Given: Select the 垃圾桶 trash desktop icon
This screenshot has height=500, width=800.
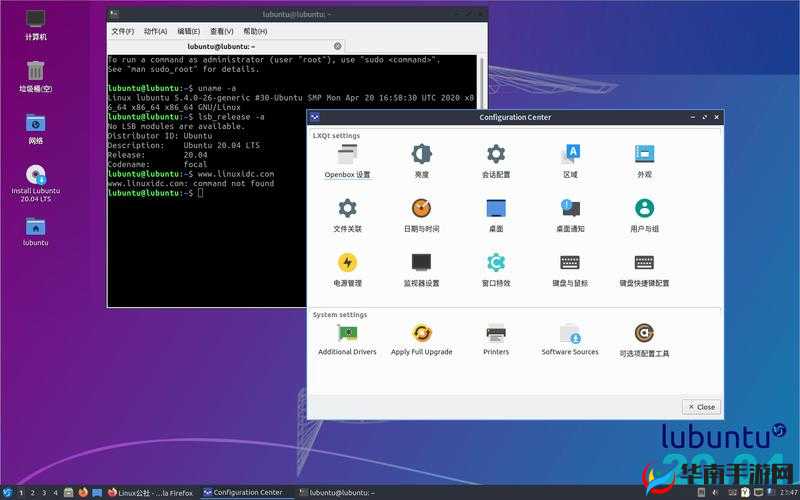Looking at the screenshot, I should click(36, 77).
